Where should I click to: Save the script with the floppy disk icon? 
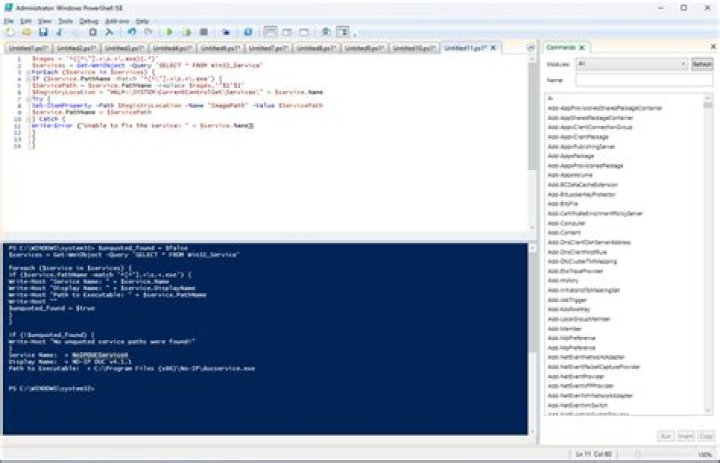coord(43,32)
